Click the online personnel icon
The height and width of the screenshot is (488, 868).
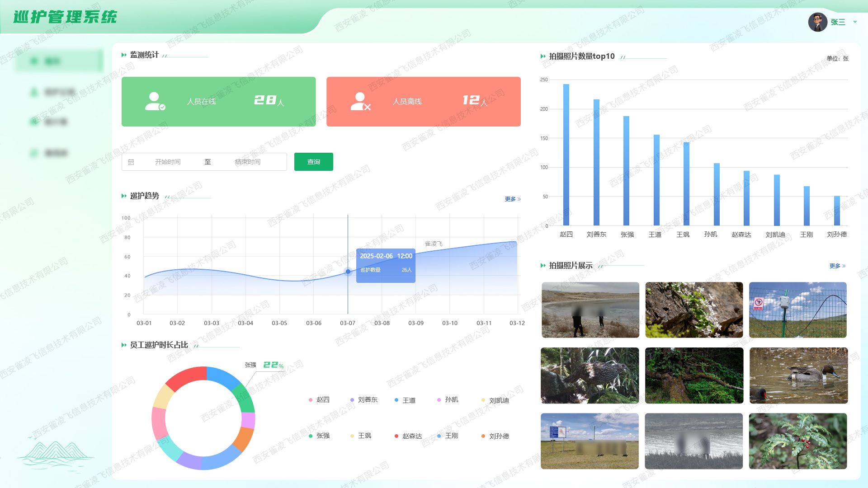(x=155, y=101)
